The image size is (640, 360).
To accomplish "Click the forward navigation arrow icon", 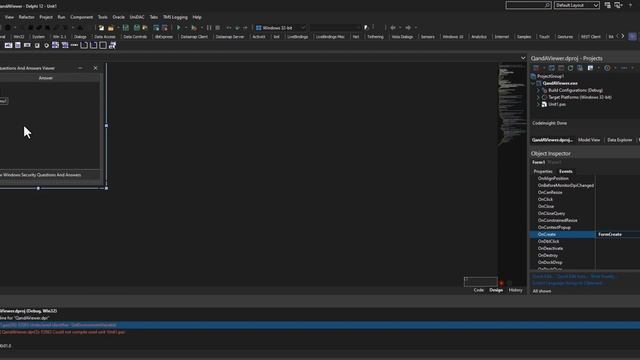I will pyautogui.click(x=408, y=28).
